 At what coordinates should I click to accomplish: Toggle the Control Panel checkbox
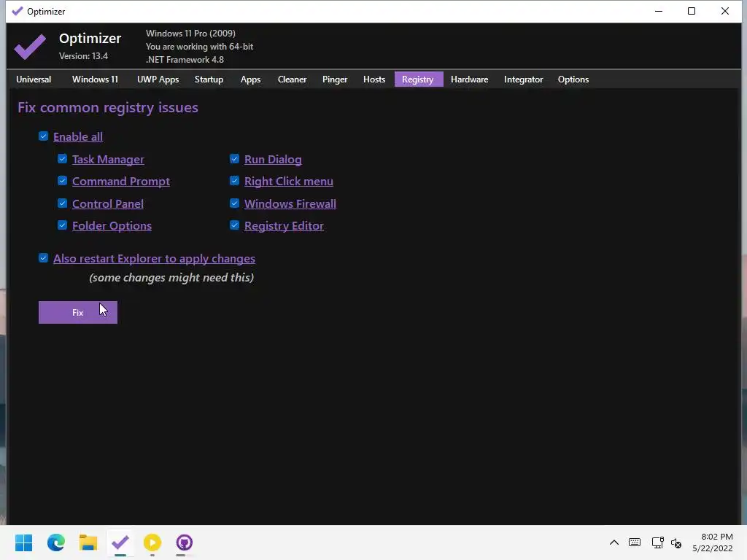(63, 203)
